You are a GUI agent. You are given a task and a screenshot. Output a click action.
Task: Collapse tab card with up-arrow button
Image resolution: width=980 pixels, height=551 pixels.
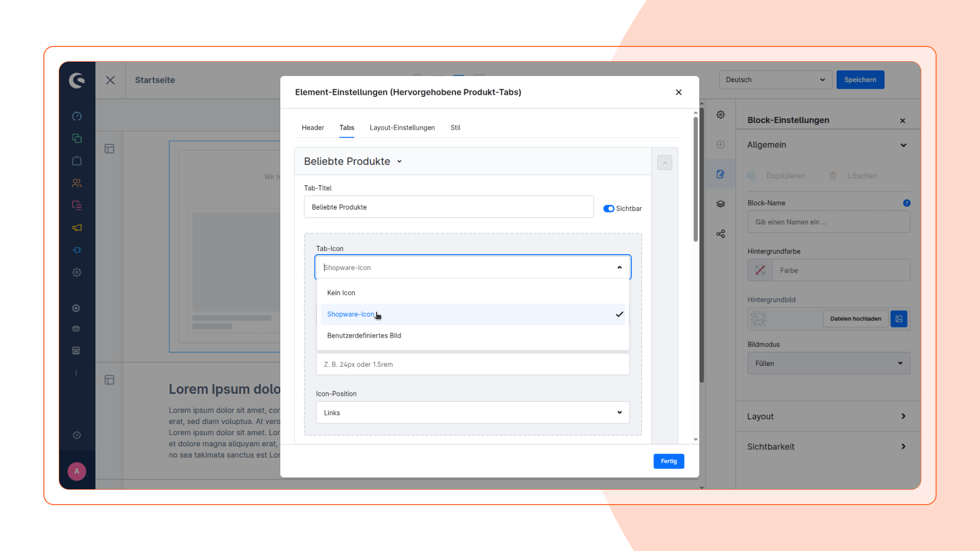[665, 163]
